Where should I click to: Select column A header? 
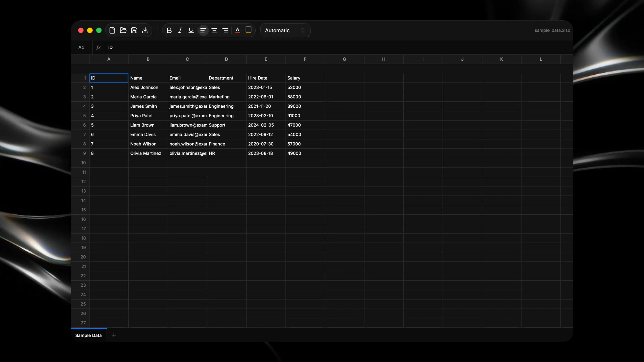click(109, 59)
